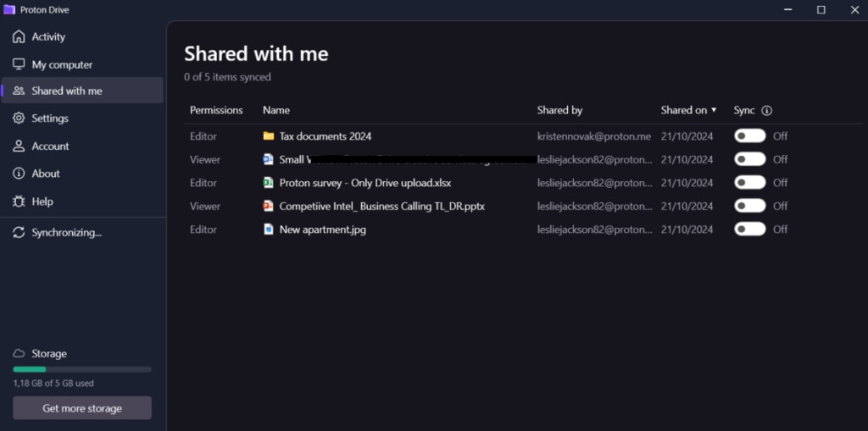Toggle sync for the Small Word document
The image size is (868, 431).
click(749, 159)
